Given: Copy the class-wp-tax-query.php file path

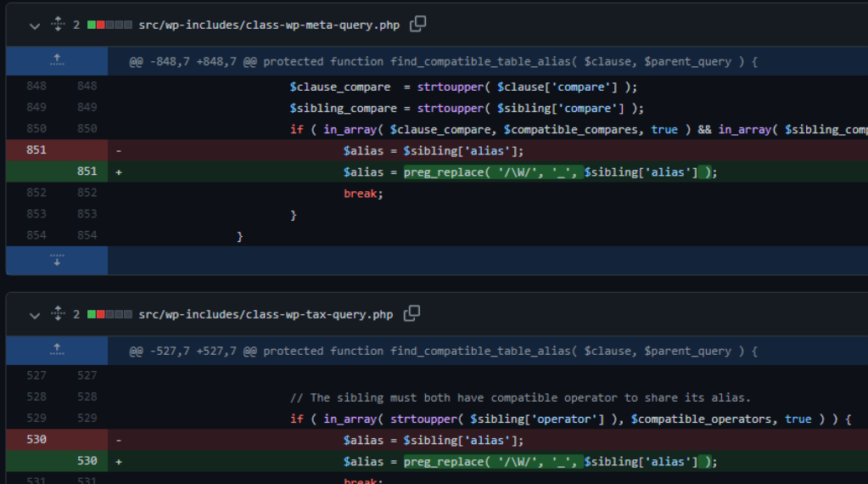Looking at the screenshot, I should click(412, 313).
